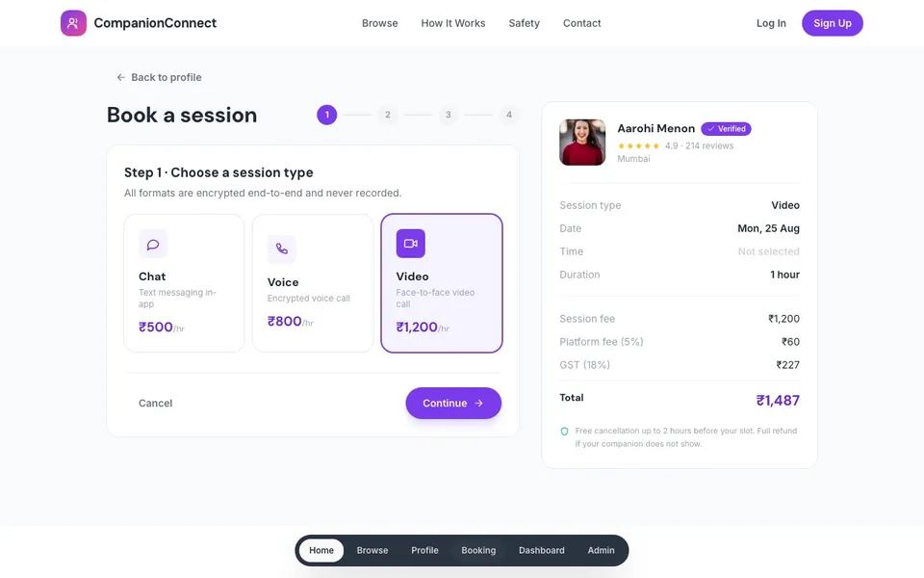Open the Contact page in the top navigation
924x578 pixels.
coord(581,23)
